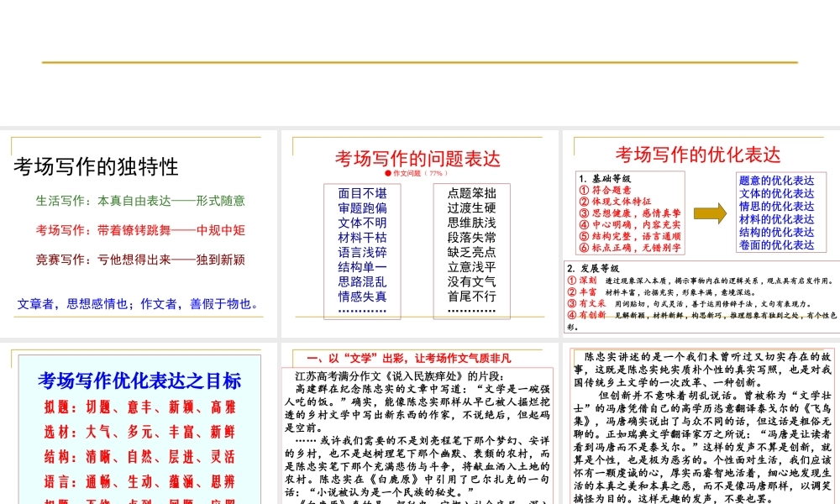Open the slide titled 考场写作的优化表达
The width and height of the screenshot is (840, 504).
[701, 234]
